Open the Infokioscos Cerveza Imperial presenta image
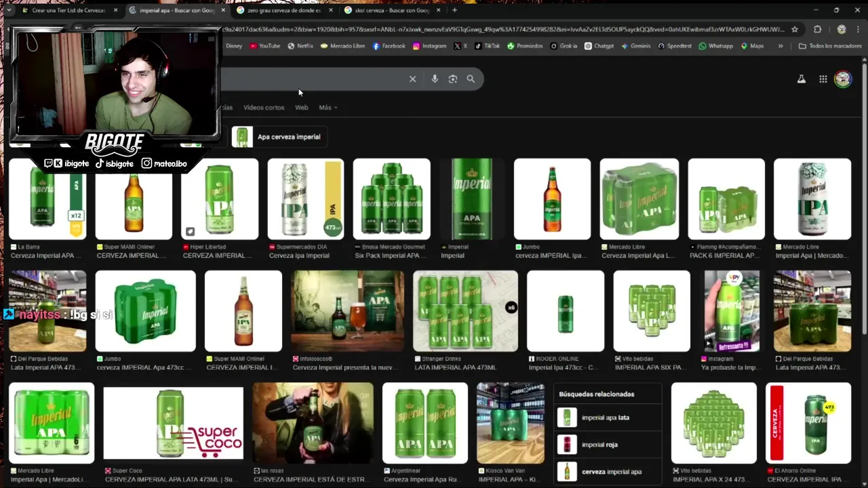Viewport: 868px width, 488px height. click(x=347, y=311)
